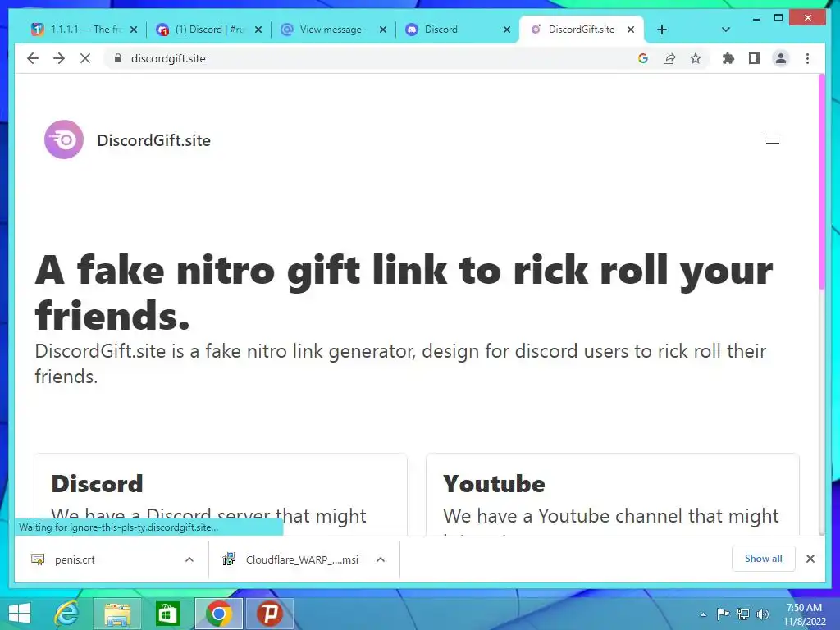Image resolution: width=840 pixels, height=630 pixels.
Task: Click the DiscordGift.site round logo
Action: pos(64,139)
